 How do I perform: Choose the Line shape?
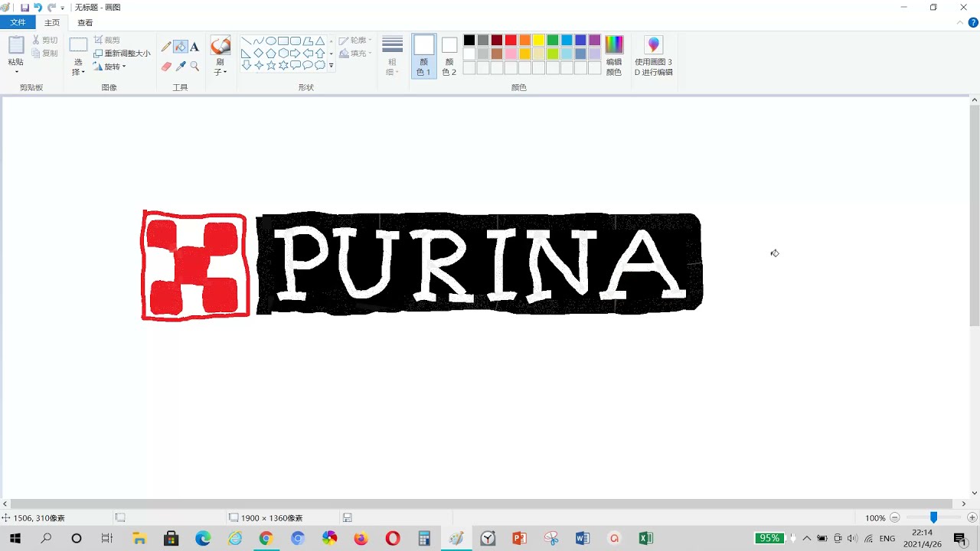tap(247, 41)
